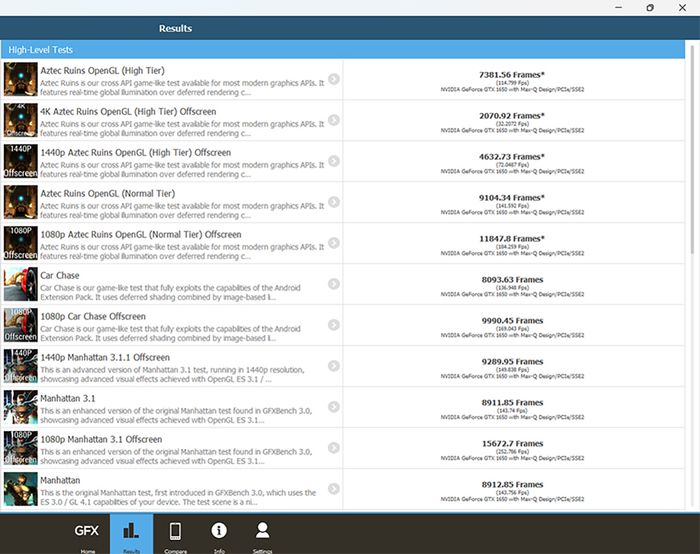Expand Aztec Ruins OpenGL (Normal Tier) arrow
700x554 pixels.
coord(333,202)
